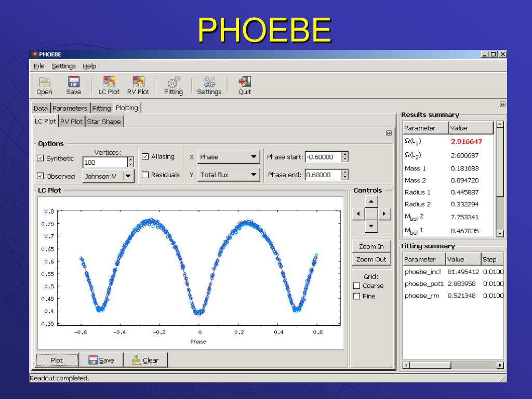Decrease the Phase start value
This screenshot has height=399, width=532.
pos(345,159)
